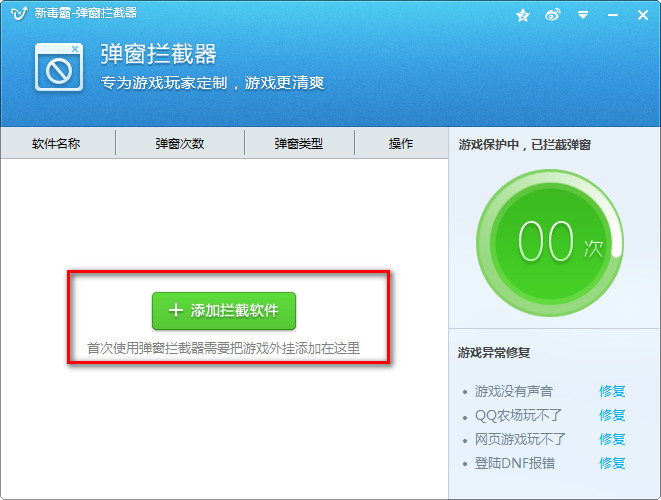Click the 游戏保护中，已拦截弹窗 text

pyautogui.click(x=524, y=145)
